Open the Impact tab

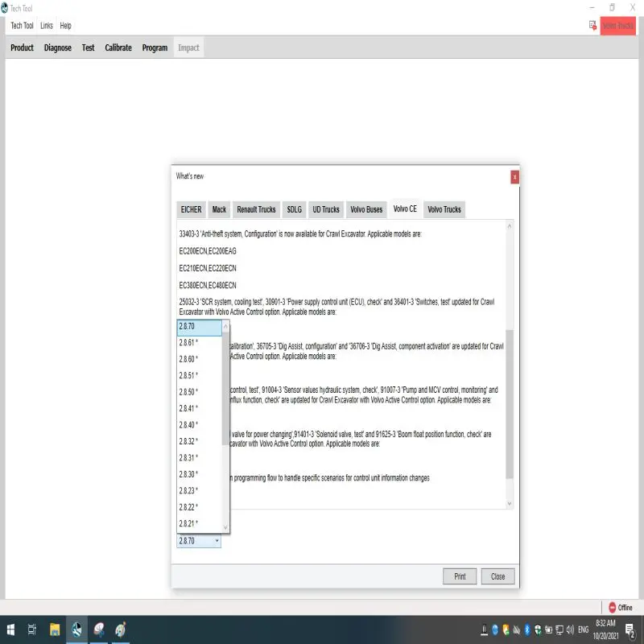coord(188,47)
